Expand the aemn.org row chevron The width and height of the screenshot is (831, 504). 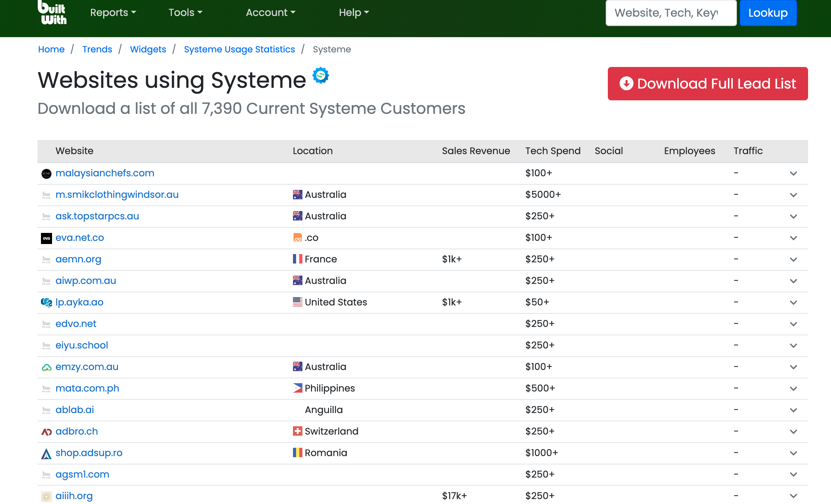793,259
